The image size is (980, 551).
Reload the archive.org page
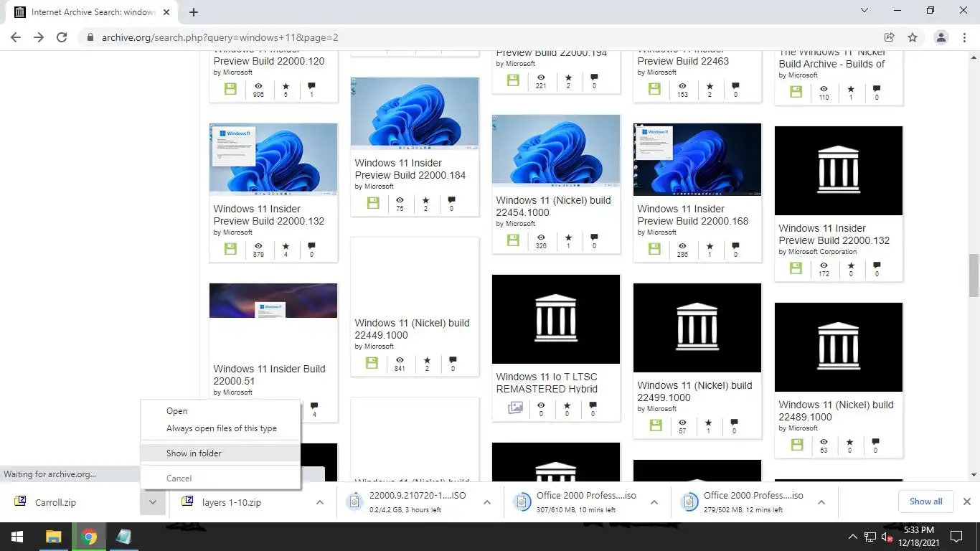coord(62,37)
